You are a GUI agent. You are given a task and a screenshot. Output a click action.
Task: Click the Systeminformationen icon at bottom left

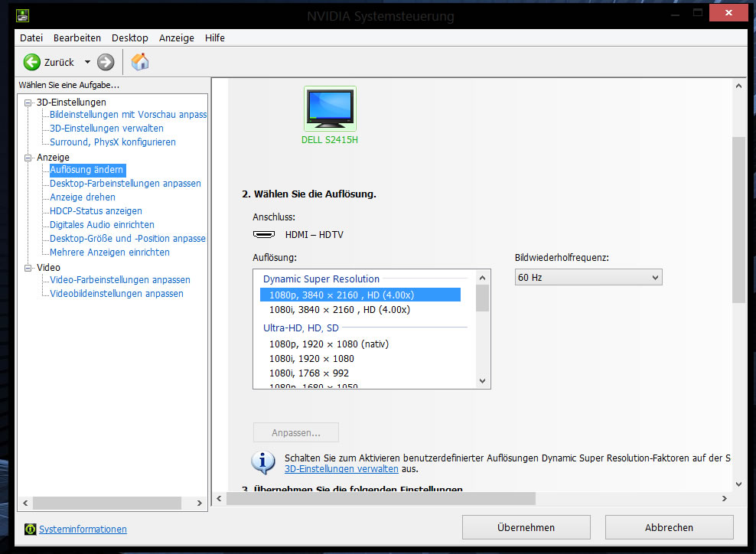[30, 529]
